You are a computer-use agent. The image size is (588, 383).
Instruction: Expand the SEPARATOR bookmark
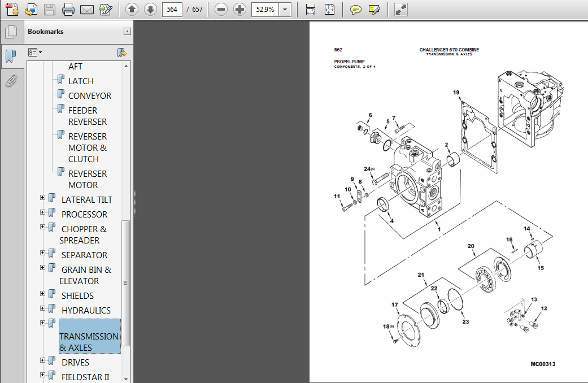(x=43, y=253)
